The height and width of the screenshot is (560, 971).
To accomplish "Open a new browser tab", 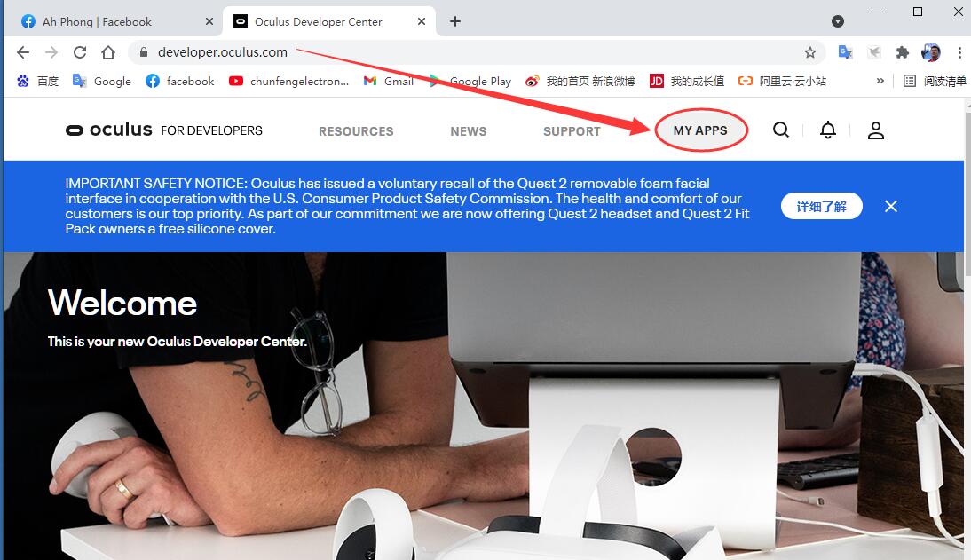I will pyautogui.click(x=455, y=21).
